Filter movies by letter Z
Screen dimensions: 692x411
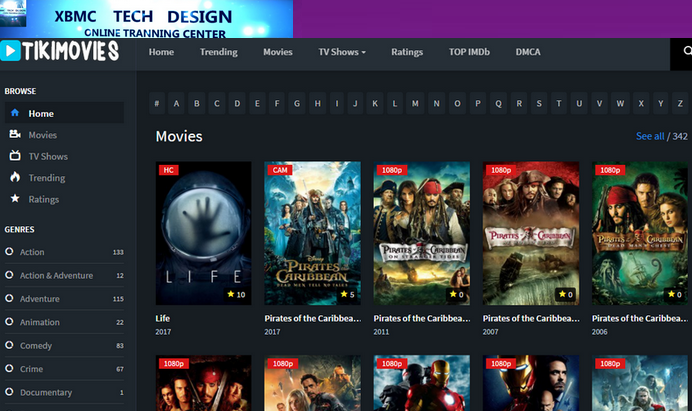click(x=680, y=104)
